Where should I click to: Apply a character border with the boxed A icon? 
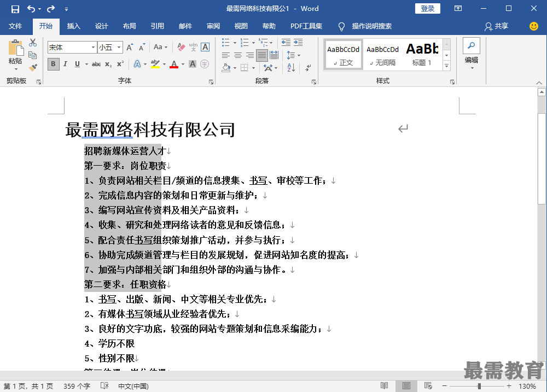(x=205, y=47)
